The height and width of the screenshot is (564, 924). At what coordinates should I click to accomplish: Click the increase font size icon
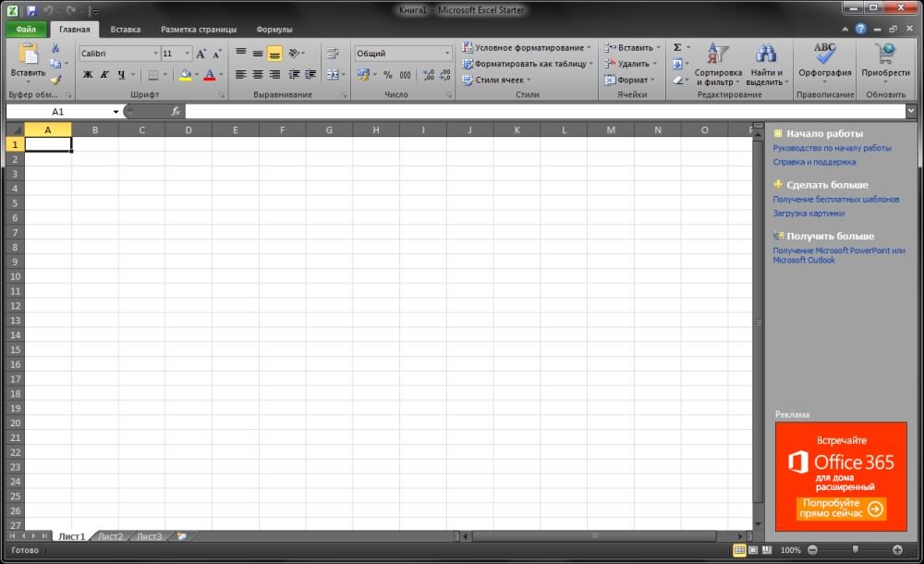[x=201, y=54]
